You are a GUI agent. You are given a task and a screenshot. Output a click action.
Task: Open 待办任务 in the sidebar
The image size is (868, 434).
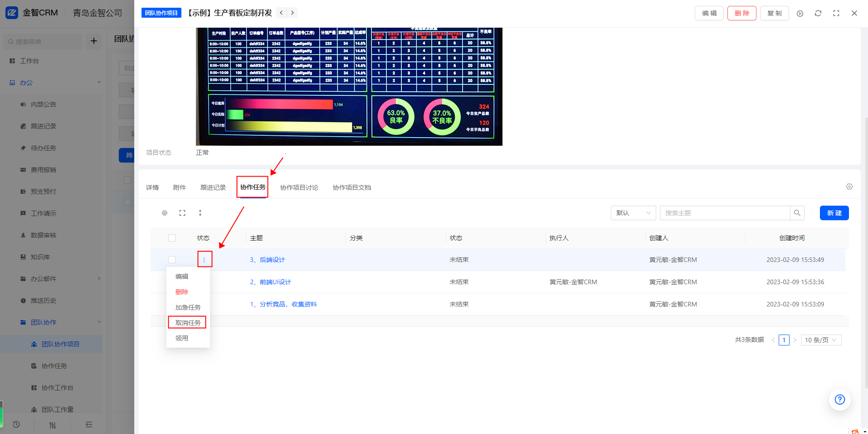[x=44, y=148]
